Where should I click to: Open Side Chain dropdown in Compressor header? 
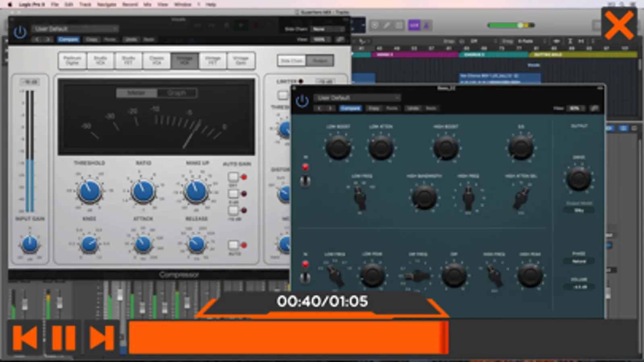coord(328,29)
